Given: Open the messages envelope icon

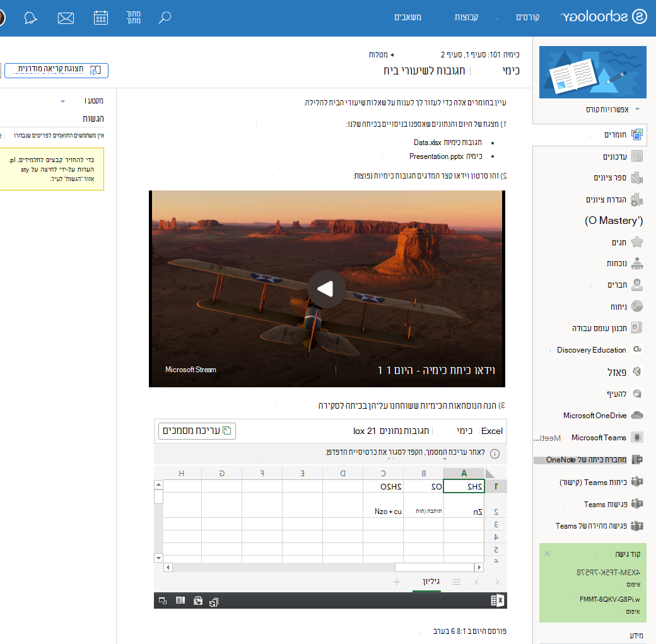Looking at the screenshot, I should pos(66,18).
